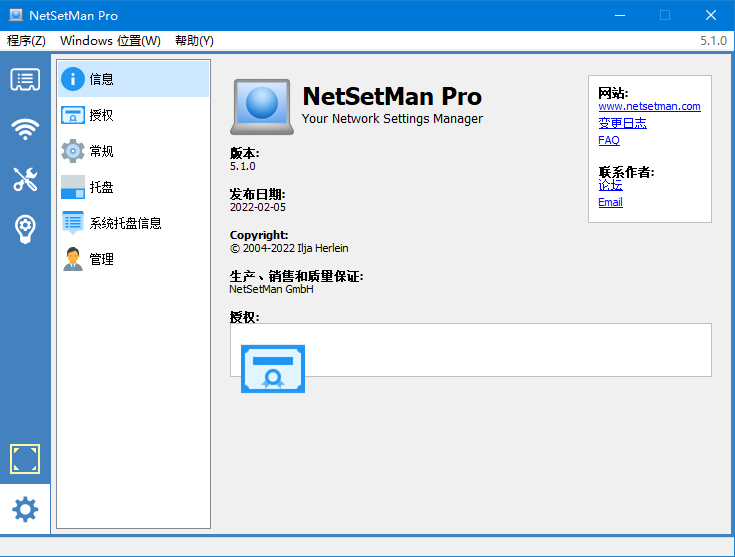Switch to compact mode via yellow square icon
Viewport: 735px width, 557px height.
point(25,459)
